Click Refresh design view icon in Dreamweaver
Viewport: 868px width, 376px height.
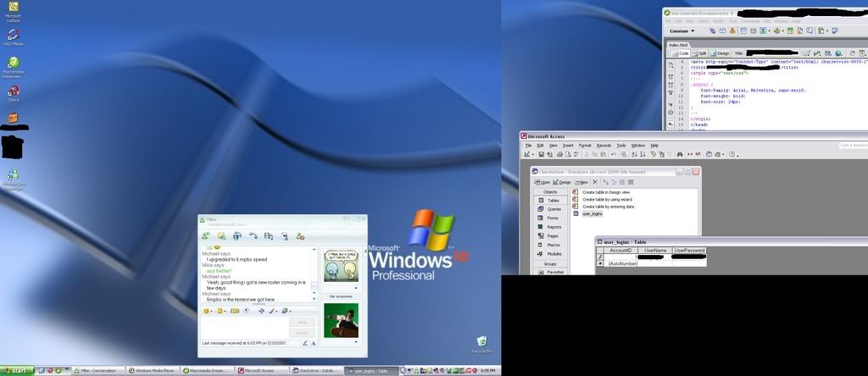853,53
